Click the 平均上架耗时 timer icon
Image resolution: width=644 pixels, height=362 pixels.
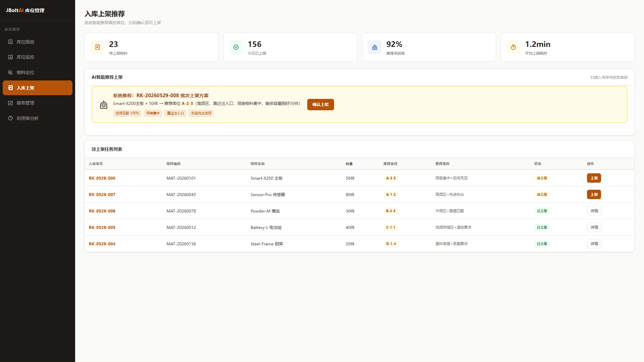point(514,47)
